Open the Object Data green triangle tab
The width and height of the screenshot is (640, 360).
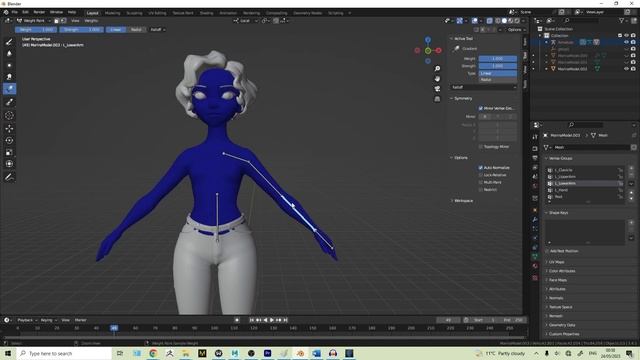[x=535, y=256]
